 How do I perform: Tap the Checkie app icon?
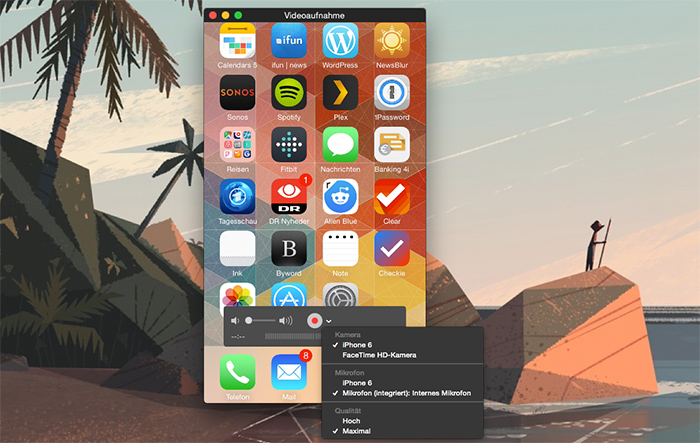[392, 249]
